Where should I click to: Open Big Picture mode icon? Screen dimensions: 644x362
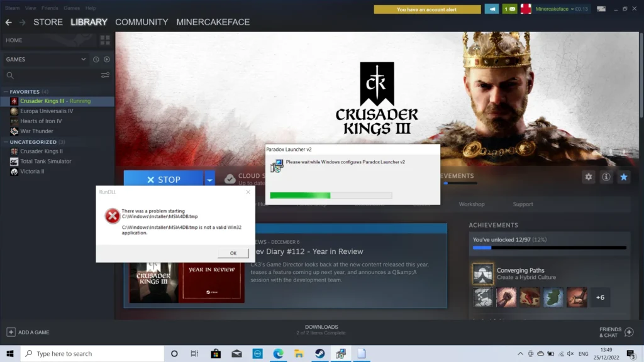pyautogui.click(x=601, y=9)
